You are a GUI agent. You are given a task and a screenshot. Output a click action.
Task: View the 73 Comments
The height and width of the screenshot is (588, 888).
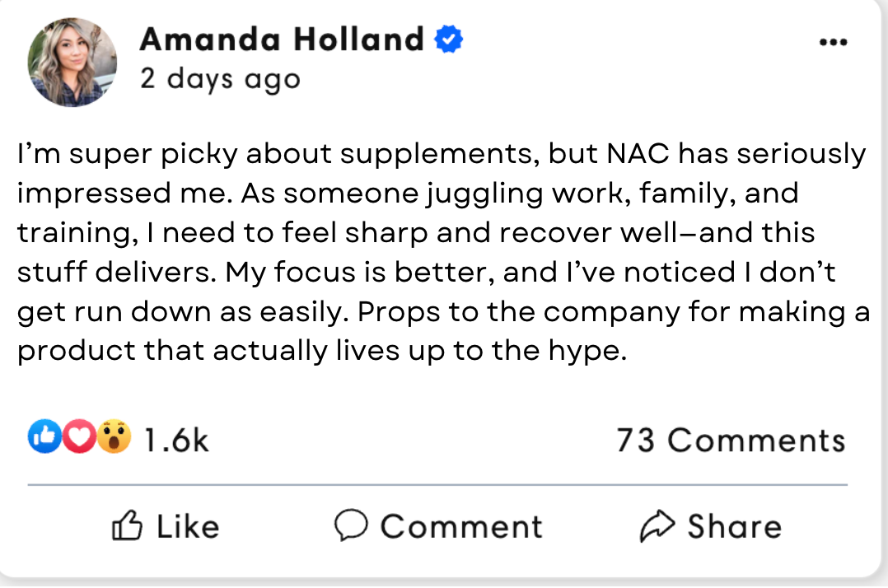730,441
